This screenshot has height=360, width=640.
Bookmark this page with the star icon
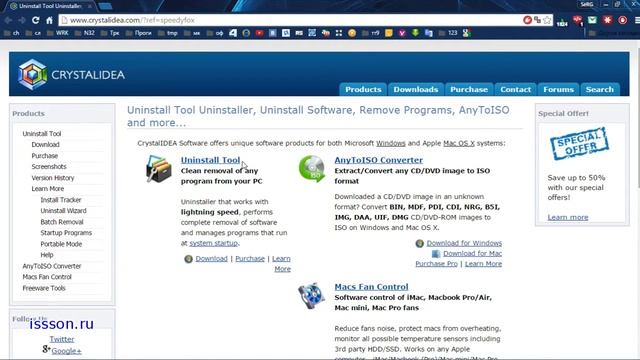point(547,20)
